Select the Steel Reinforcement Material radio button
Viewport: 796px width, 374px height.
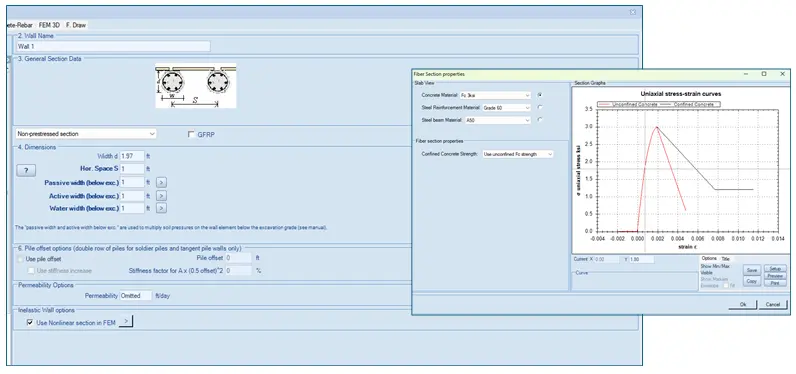(x=539, y=108)
